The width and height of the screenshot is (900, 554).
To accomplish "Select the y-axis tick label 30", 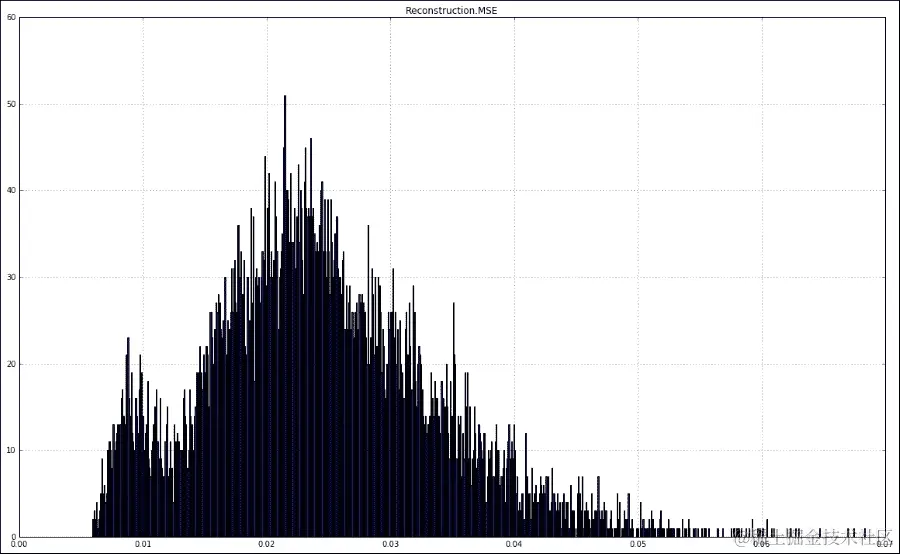I will (11, 277).
